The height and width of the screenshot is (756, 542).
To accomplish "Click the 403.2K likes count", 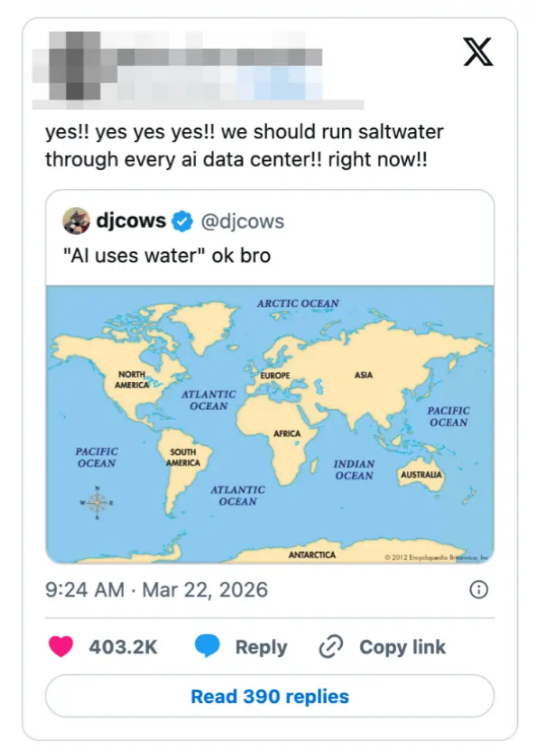I will pyautogui.click(x=123, y=647).
